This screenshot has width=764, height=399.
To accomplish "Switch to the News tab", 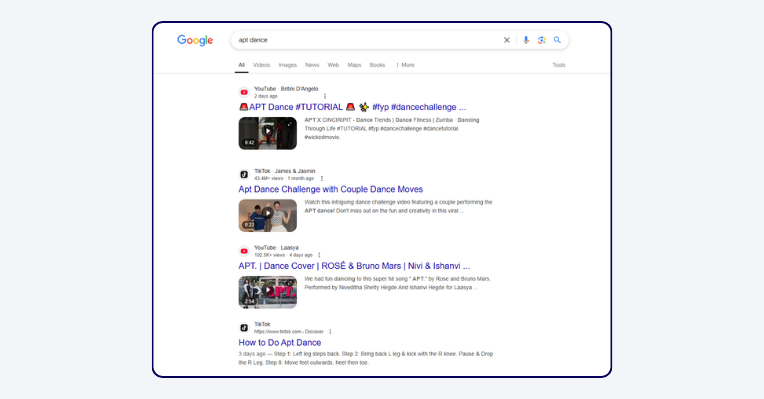I will click(x=312, y=65).
